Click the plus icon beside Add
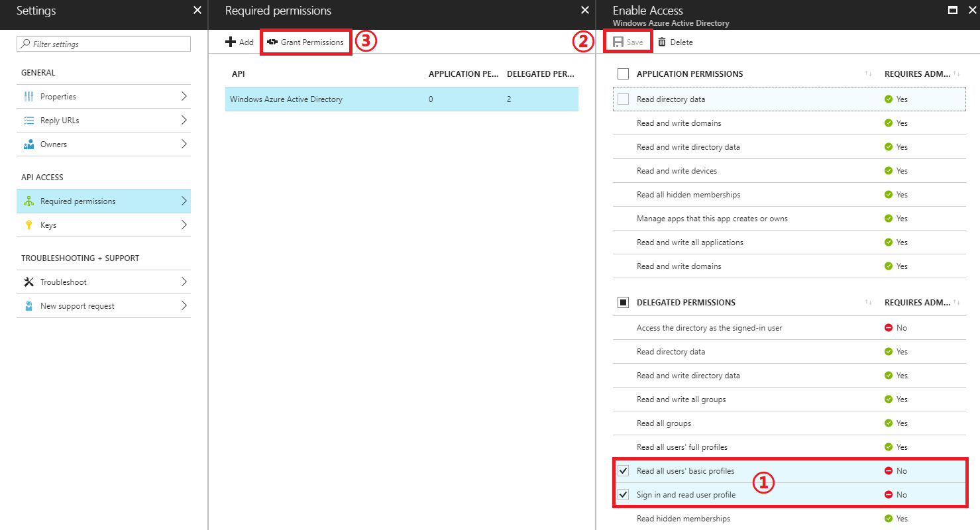The image size is (980, 530). point(231,42)
